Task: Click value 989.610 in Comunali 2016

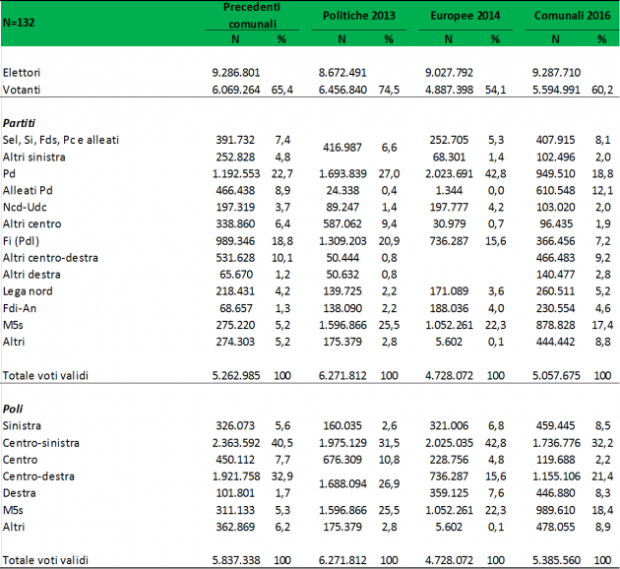Action: pos(556,510)
